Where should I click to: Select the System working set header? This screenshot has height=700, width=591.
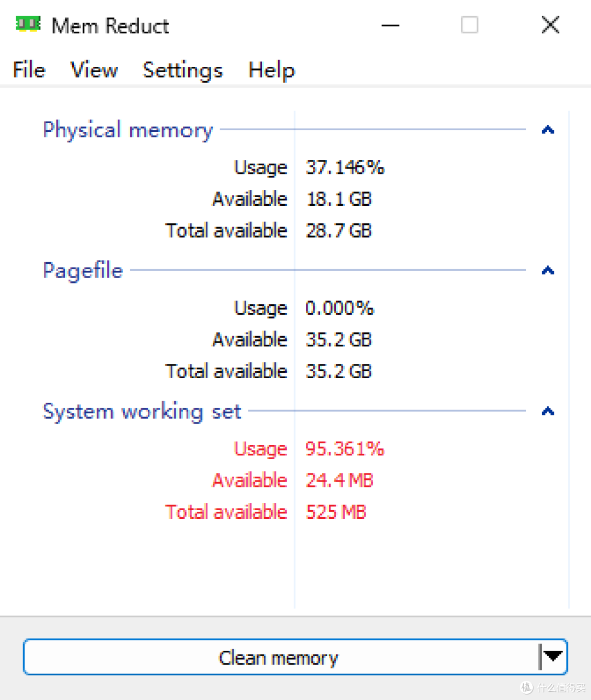point(142,411)
